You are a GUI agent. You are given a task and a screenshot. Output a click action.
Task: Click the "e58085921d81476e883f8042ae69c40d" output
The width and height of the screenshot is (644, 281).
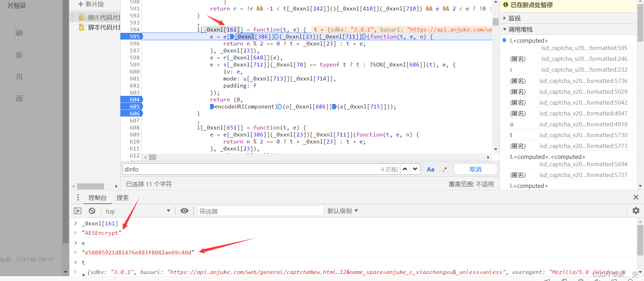click(x=138, y=252)
